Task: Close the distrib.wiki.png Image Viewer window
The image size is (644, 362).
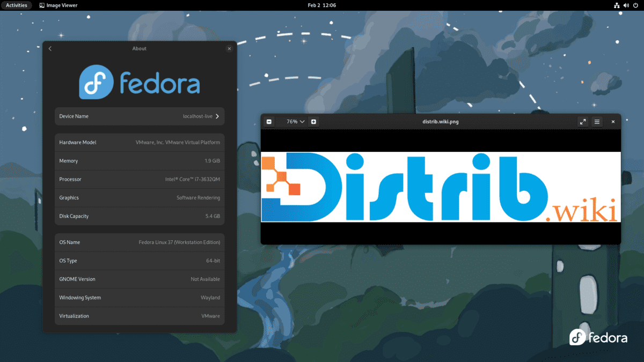Action: point(613,122)
